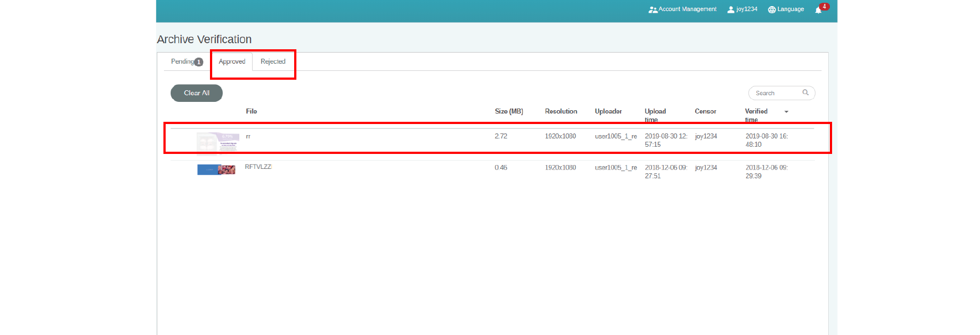Click the Censor column header

(705, 111)
